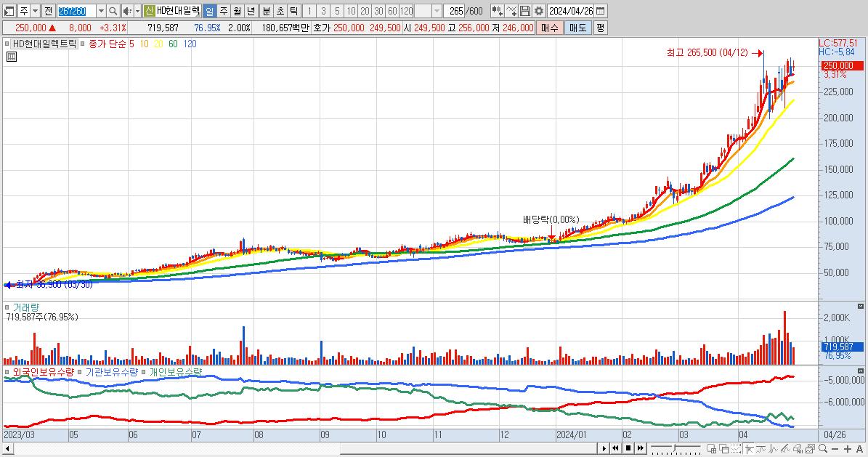Select the monthly 월 period button
868x457 pixels.
(x=237, y=11)
